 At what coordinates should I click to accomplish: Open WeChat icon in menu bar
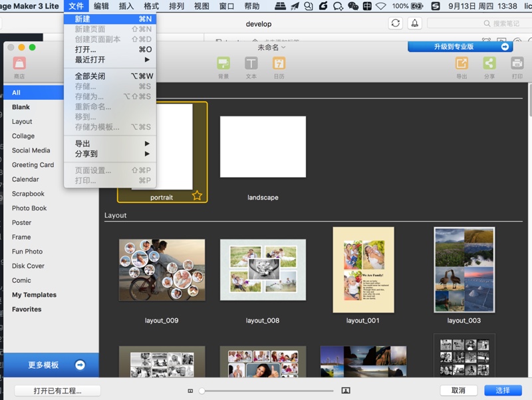click(353, 6)
